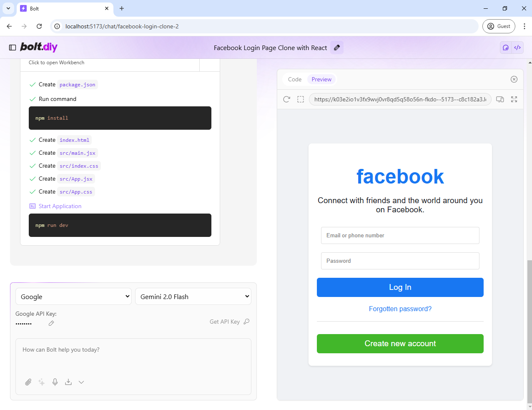Screen dimensions: 532x410
Task: Toggle the bolt.diy sidebar panel icon
Action: [13, 48]
